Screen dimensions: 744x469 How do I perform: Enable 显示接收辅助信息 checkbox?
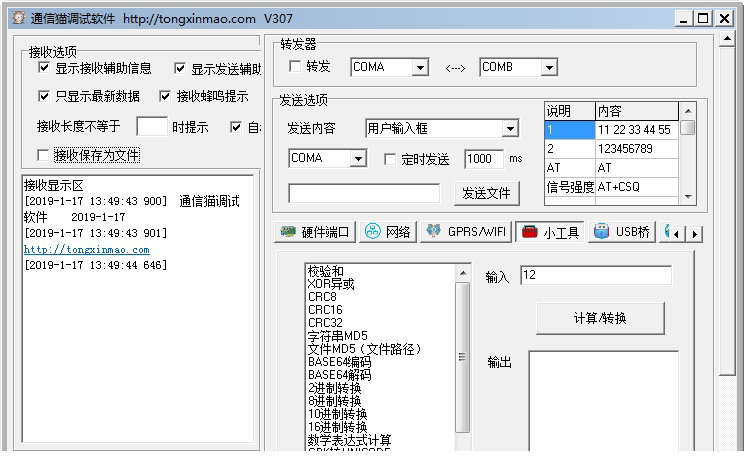pos(44,67)
